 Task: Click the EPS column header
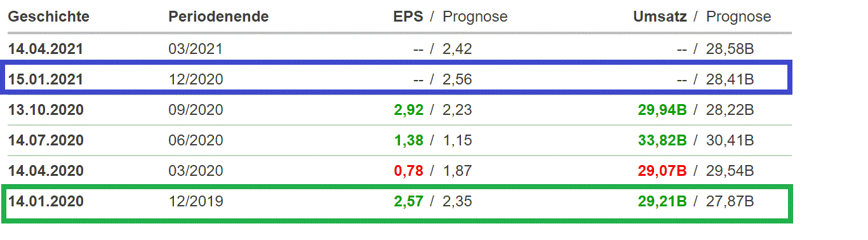pos(408,17)
